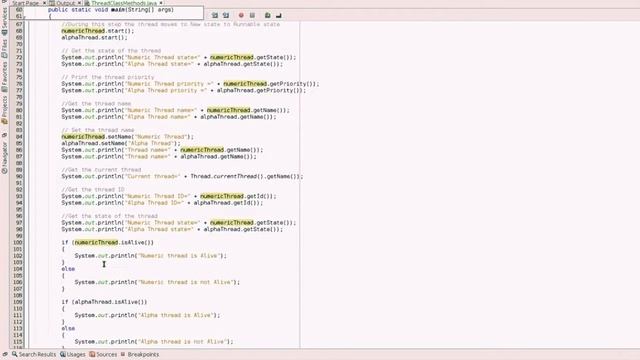
Task: Open the Breakpoints window
Action: click(140, 354)
